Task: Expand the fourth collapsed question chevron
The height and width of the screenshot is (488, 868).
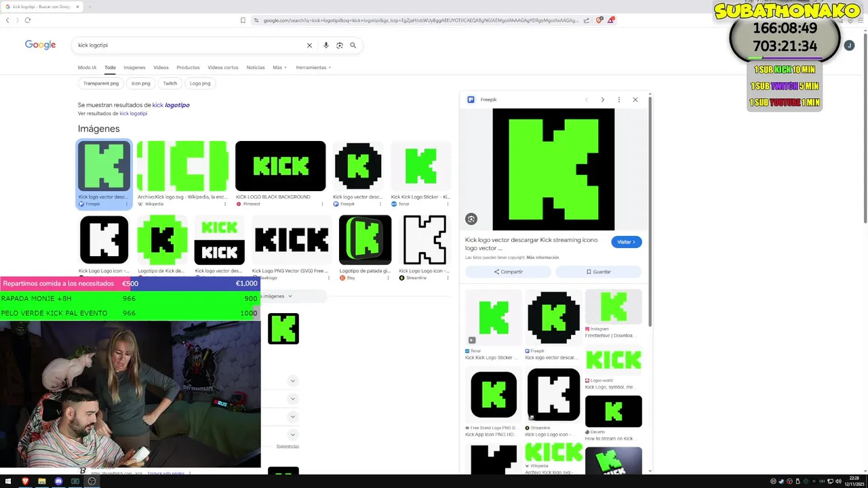Action: click(x=292, y=434)
